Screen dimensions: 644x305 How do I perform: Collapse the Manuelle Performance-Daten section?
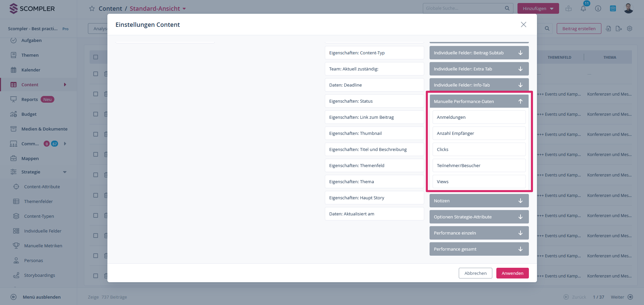point(520,101)
